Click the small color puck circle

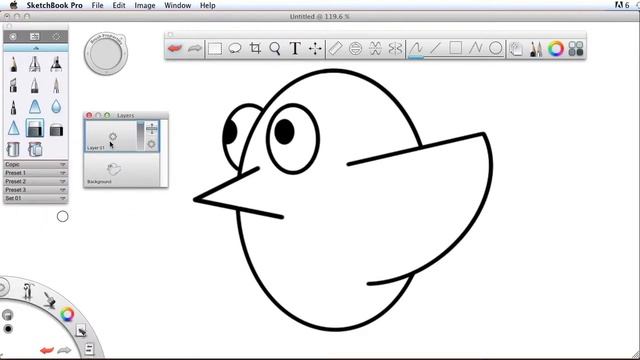point(62,216)
